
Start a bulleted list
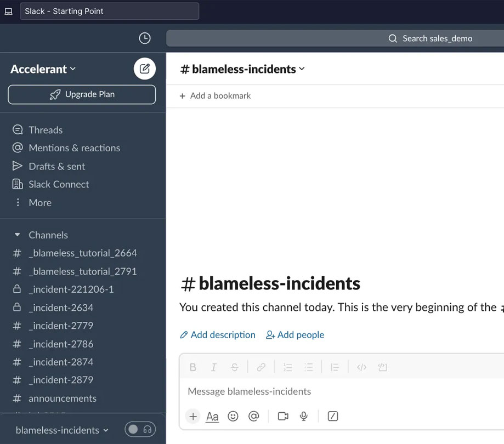tap(309, 367)
